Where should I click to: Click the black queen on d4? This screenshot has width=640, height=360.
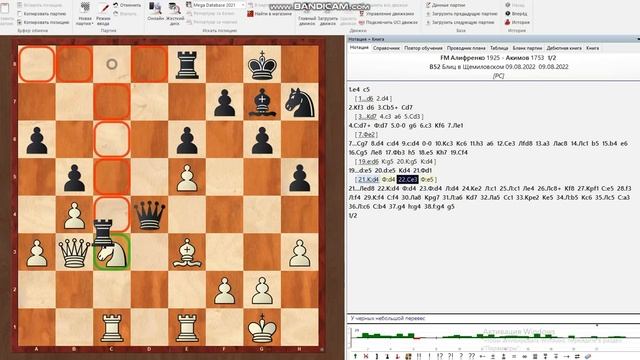coord(149,215)
